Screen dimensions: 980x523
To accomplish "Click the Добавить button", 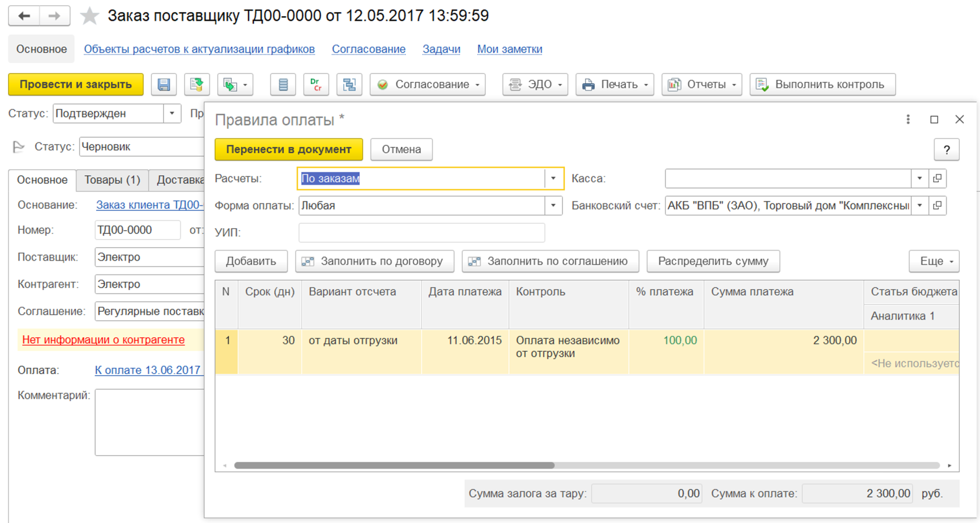I will tap(251, 261).
